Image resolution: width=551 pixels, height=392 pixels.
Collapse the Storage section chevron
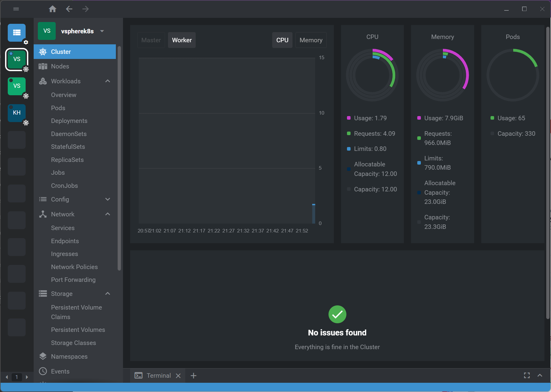(x=108, y=293)
